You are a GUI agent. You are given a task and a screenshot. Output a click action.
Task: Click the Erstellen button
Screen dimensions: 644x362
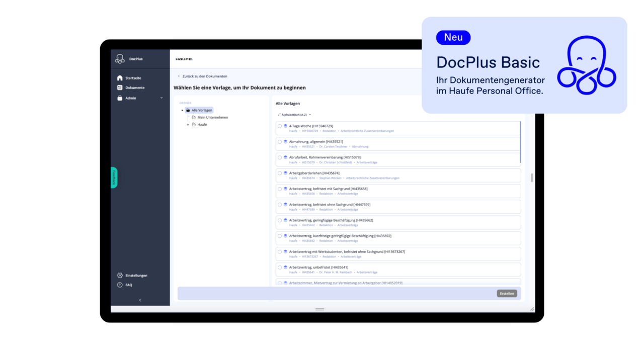click(507, 293)
